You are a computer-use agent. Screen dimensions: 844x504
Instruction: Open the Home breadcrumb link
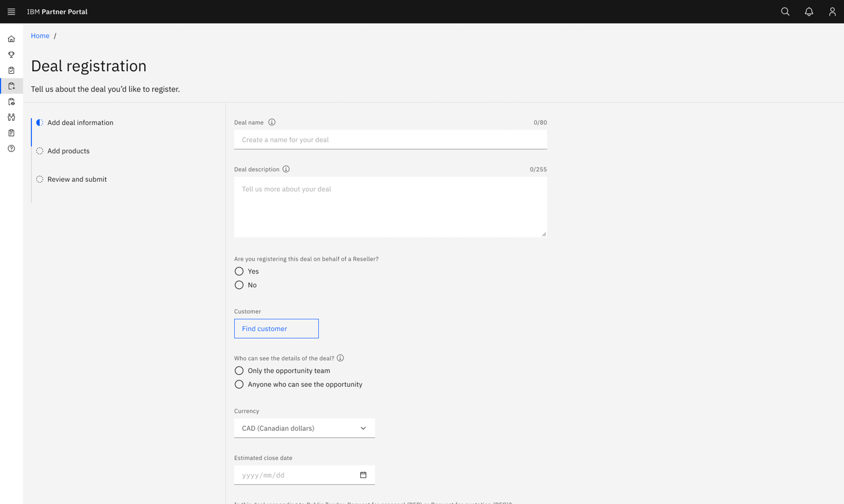coord(40,35)
